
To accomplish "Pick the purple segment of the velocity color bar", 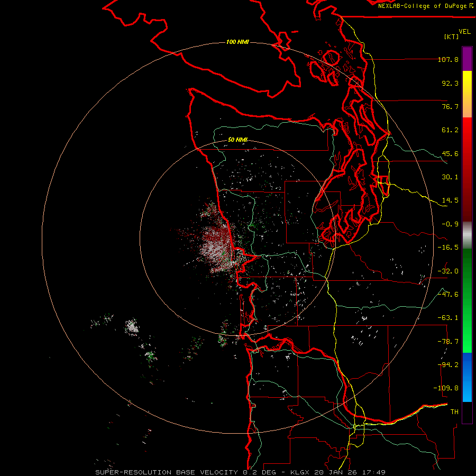I will click(x=467, y=59).
